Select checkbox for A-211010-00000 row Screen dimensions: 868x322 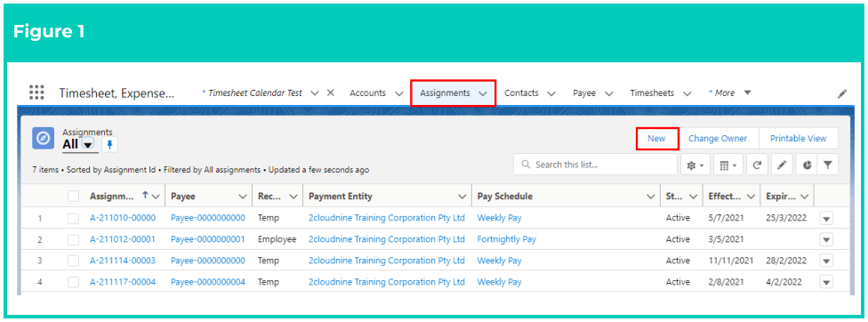coord(73,218)
